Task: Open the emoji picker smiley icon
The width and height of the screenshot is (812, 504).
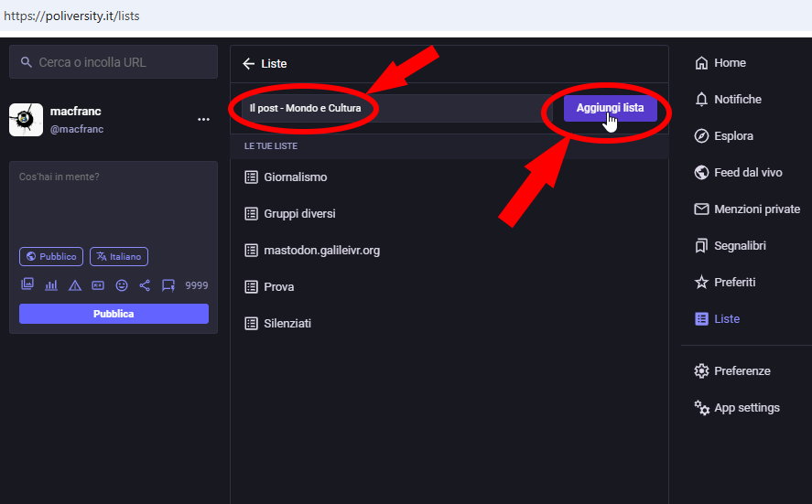Action: 122,285
